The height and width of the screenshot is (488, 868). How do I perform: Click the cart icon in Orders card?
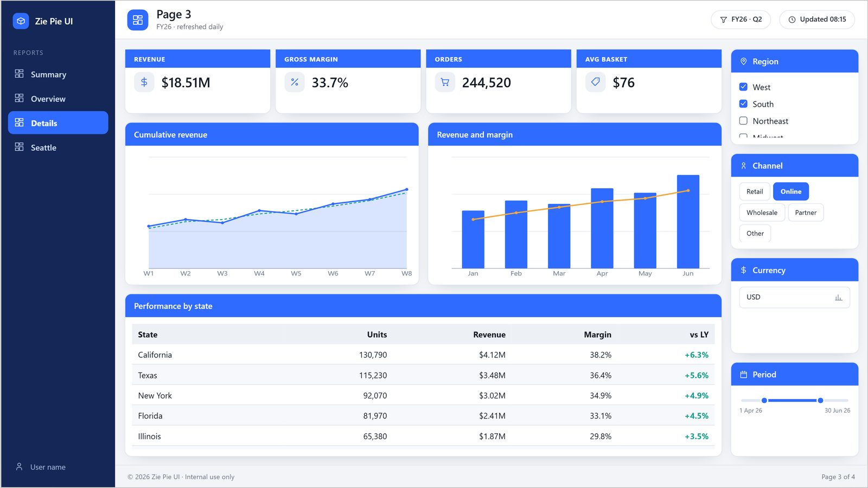tap(445, 82)
